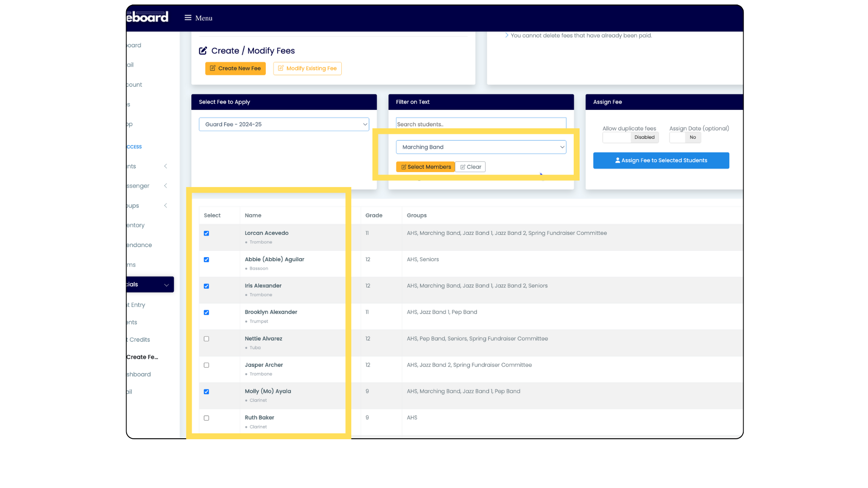The height and width of the screenshot is (488, 868).
Task: Open the Inventory sidebar menu item
Action: coord(136,225)
